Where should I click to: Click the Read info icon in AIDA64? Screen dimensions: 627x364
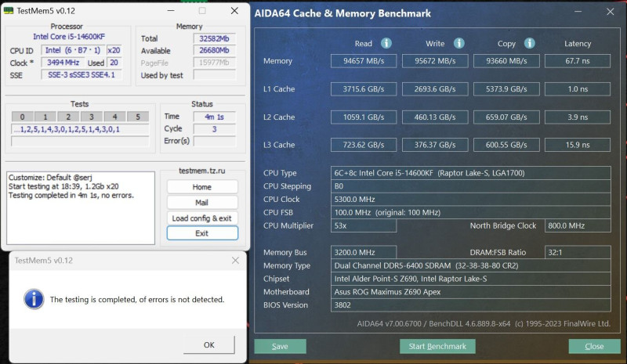(x=386, y=43)
